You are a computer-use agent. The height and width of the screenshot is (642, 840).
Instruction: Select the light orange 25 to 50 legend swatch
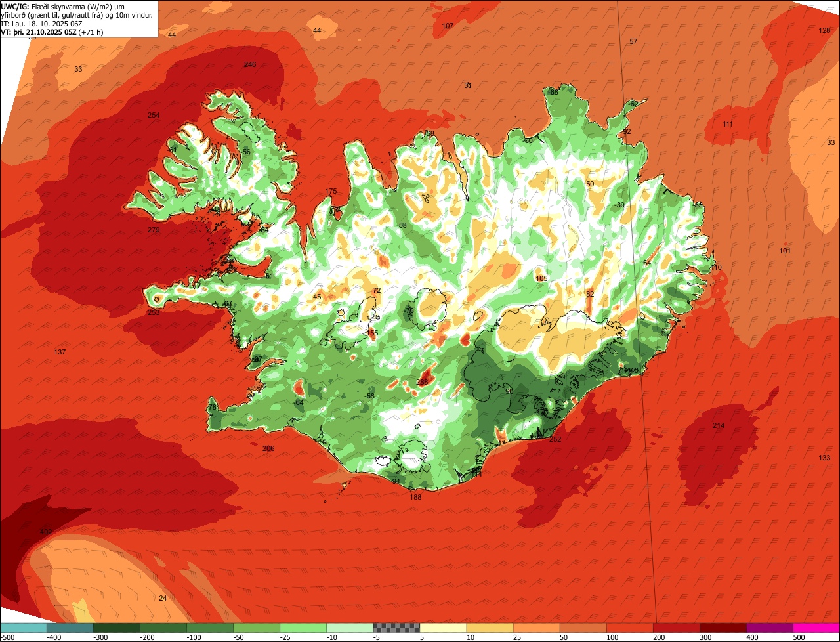point(536,628)
